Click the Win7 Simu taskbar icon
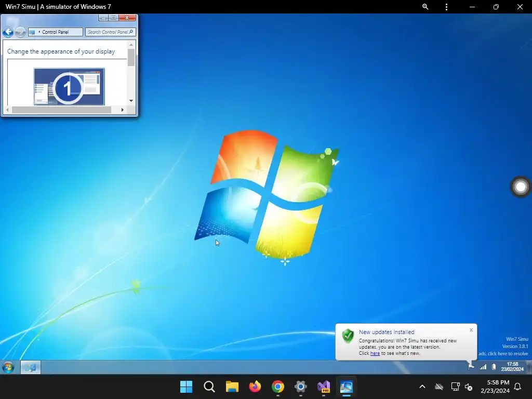532x399 pixels. pyautogui.click(x=347, y=387)
